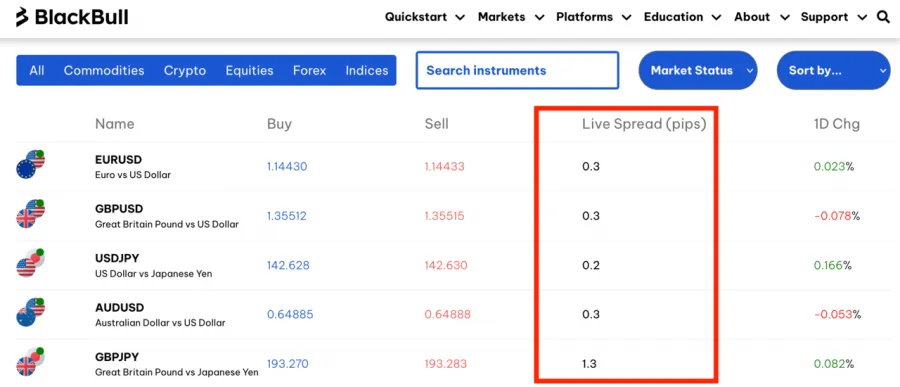Expand the Education menu
Screen dimensions: 900x387
pos(682,17)
